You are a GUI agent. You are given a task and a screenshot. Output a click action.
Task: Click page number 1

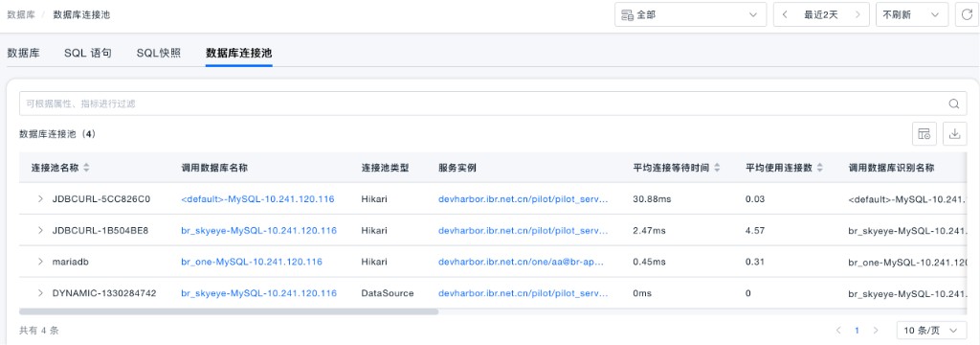coord(857,330)
